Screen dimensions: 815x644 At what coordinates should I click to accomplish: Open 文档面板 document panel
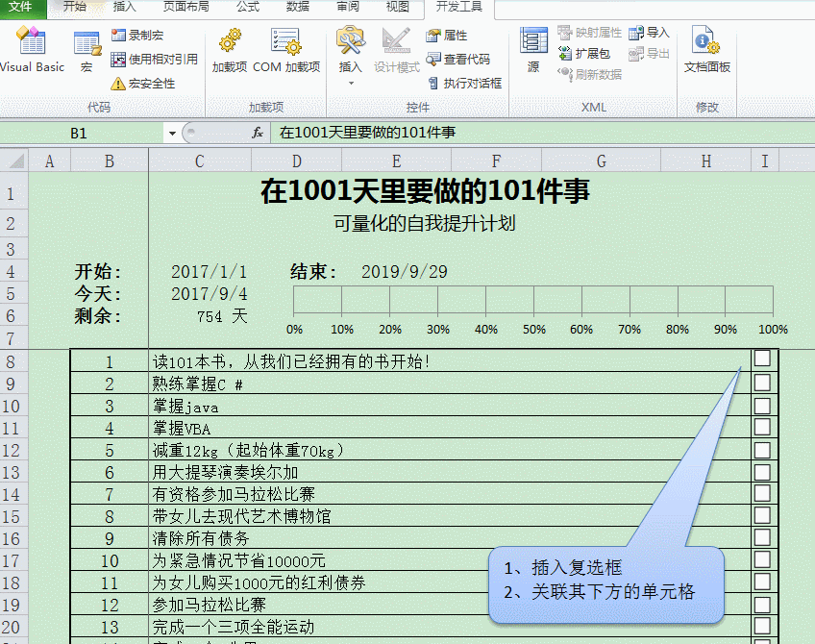pyautogui.click(x=707, y=50)
